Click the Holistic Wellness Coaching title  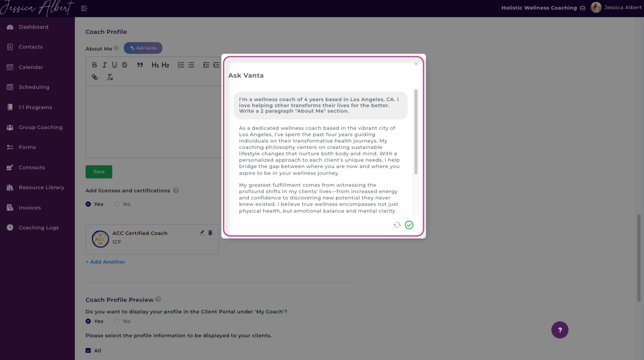point(539,8)
